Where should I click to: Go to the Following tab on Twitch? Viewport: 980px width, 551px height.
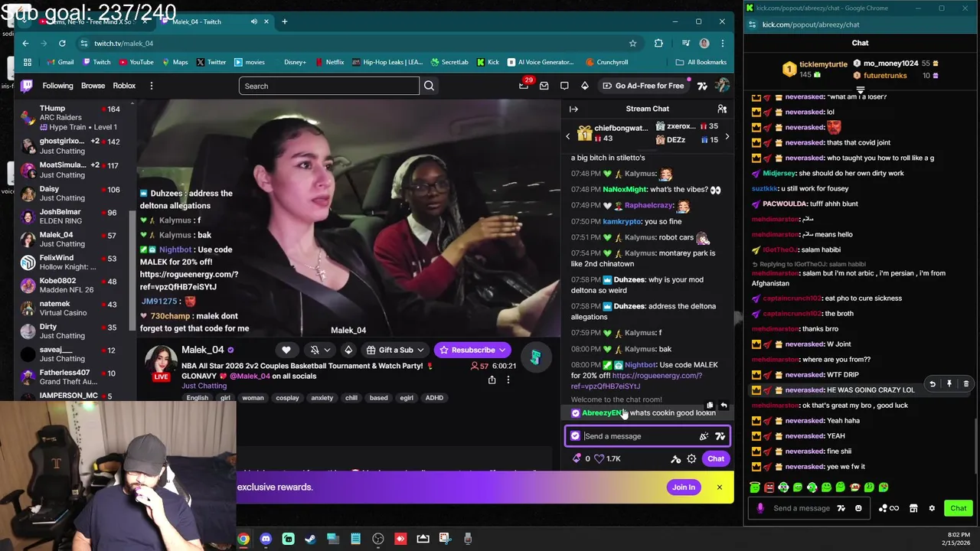click(x=57, y=86)
